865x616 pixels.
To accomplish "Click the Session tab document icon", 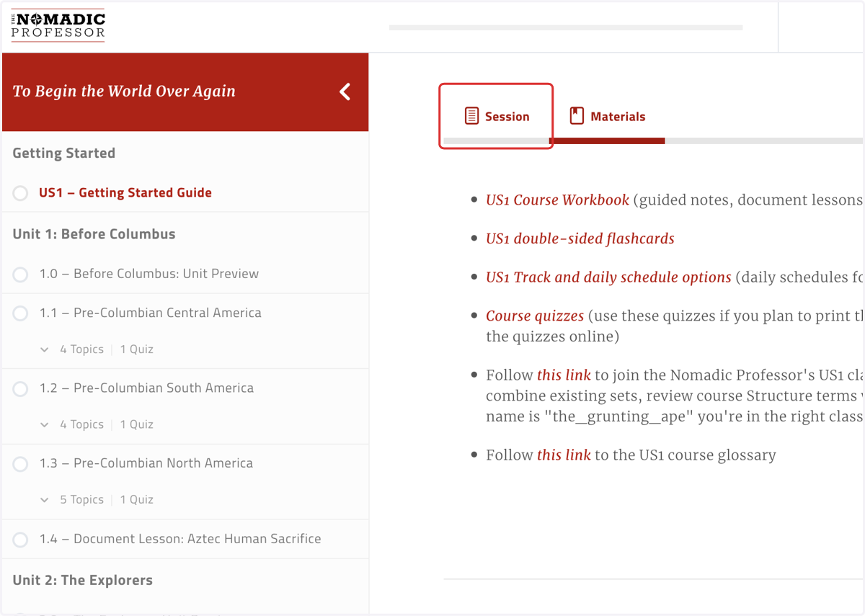I will (471, 116).
